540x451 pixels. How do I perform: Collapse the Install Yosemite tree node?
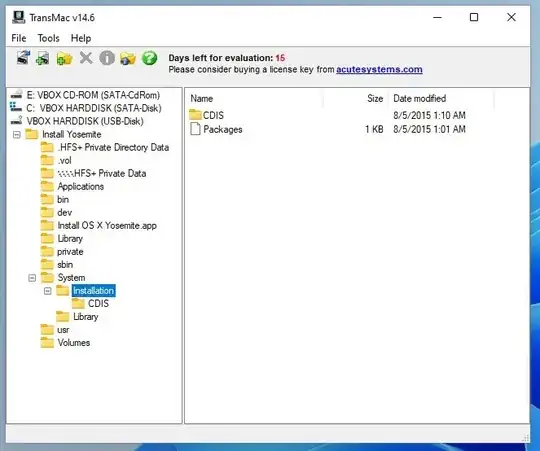click(17, 135)
